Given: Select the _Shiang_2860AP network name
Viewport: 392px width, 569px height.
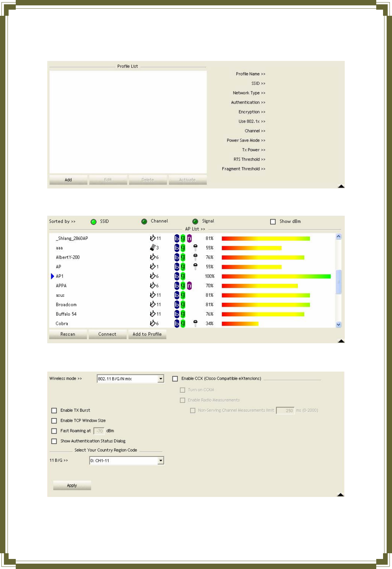Looking at the screenshot, I should [x=72, y=238].
